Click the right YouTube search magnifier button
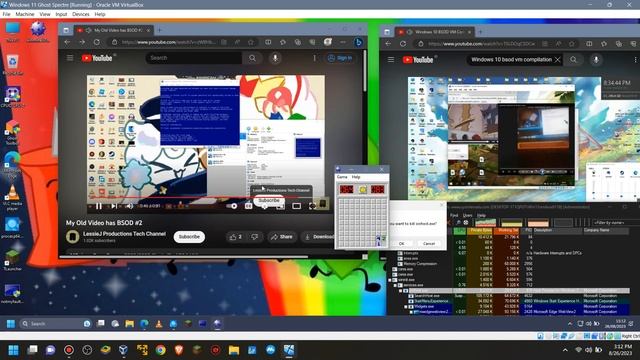Image resolution: width=640 pixels, height=360 pixels. coord(573,60)
